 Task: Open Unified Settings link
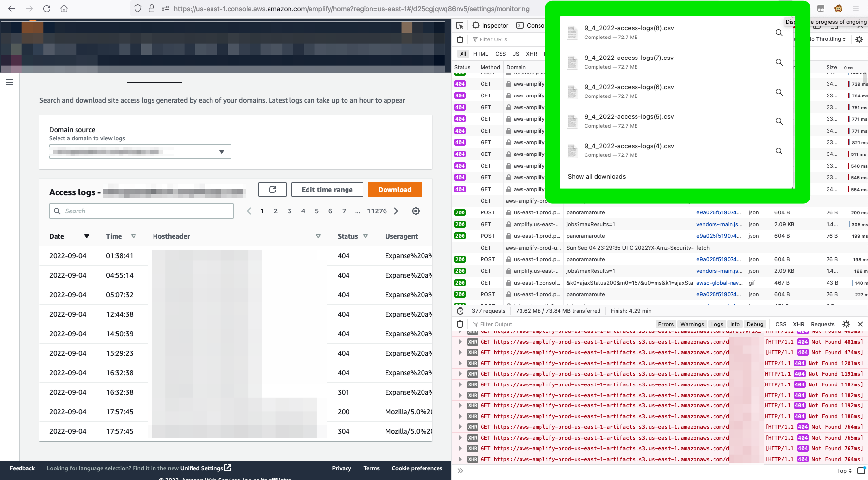click(x=206, y=468)
